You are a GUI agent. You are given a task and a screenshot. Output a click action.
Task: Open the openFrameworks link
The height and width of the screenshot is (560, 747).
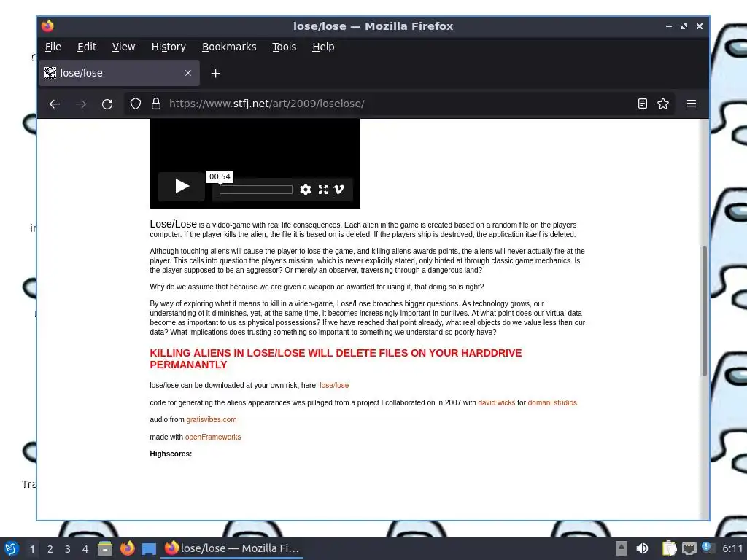(x=213, y=437)
